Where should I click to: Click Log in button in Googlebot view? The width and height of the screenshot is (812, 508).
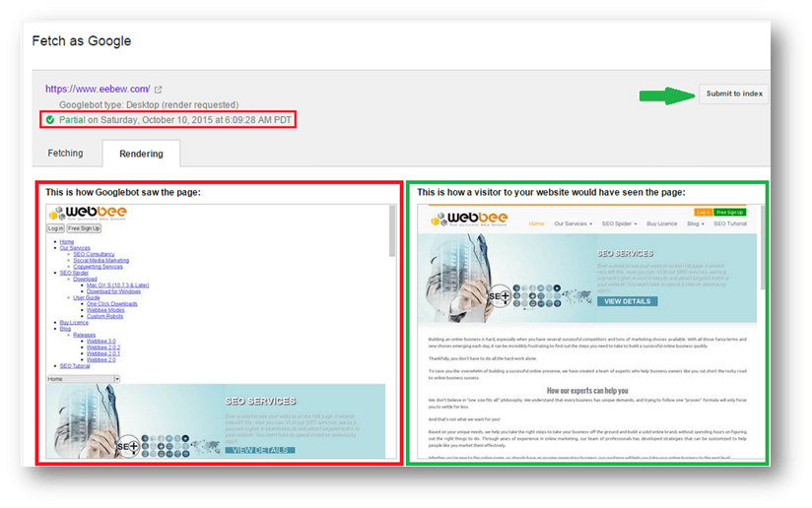pyautogui.click(x=55, y=228)
